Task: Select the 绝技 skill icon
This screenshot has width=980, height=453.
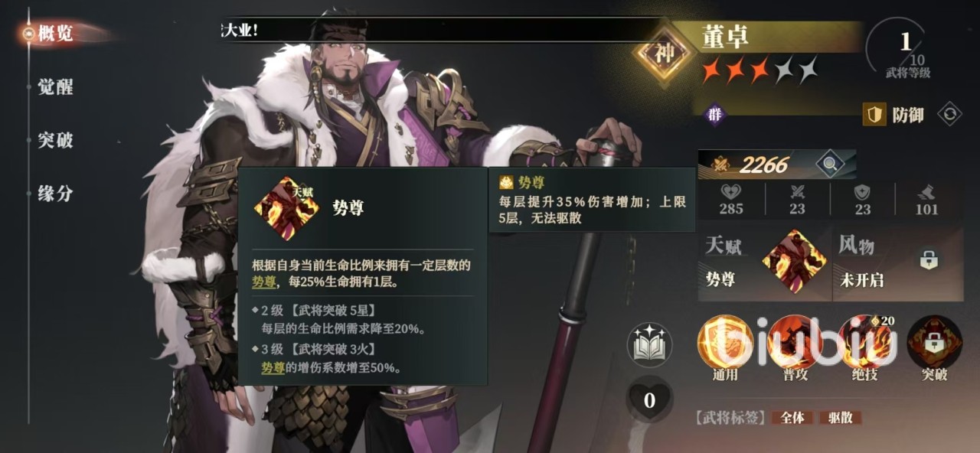Action: coord(864,341)
